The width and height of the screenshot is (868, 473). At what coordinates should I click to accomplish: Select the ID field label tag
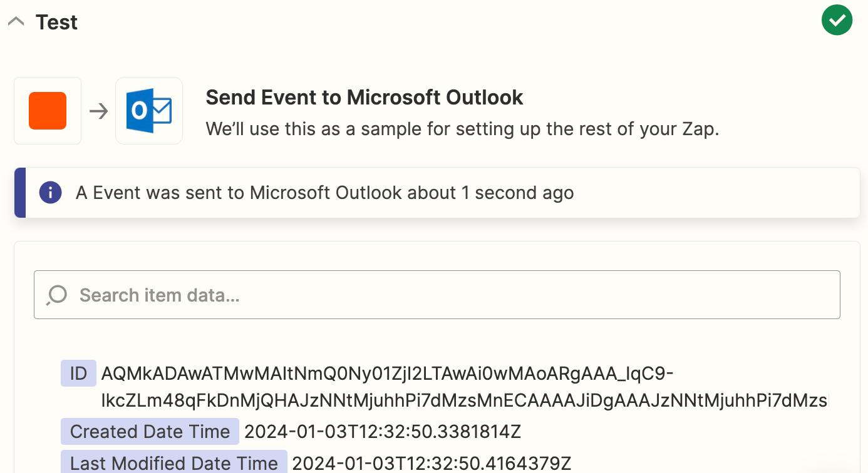coord(78,374)
